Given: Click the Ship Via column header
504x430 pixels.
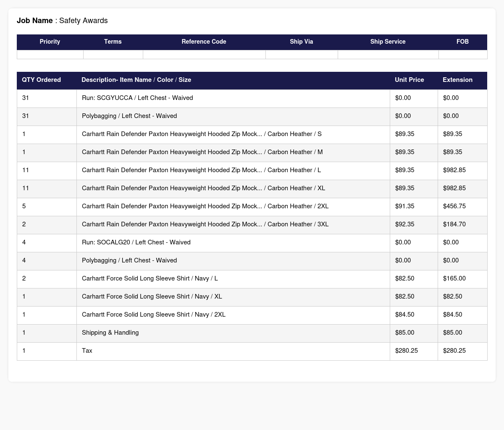Looking at the screenshot, I should (x=302, y=42).
